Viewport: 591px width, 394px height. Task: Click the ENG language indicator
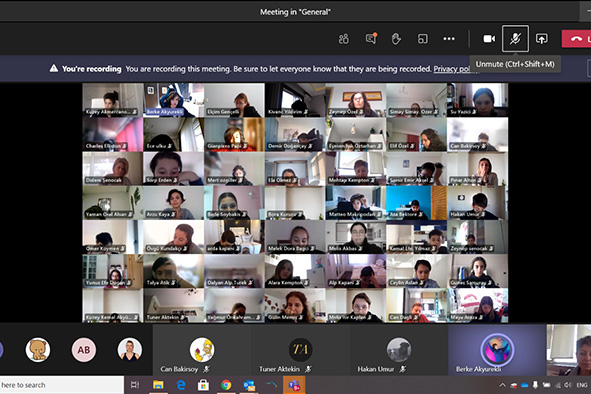[582, 385]
